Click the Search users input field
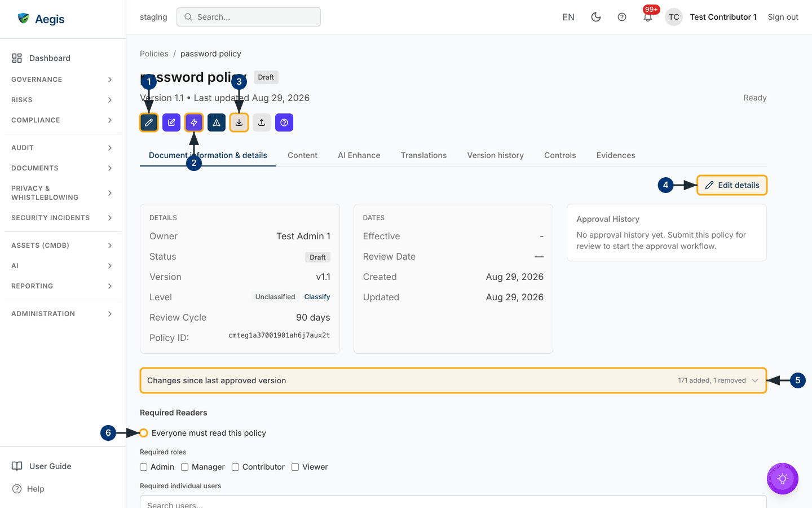The height and width of the screenshot is (508, 812). coord(453,502)
